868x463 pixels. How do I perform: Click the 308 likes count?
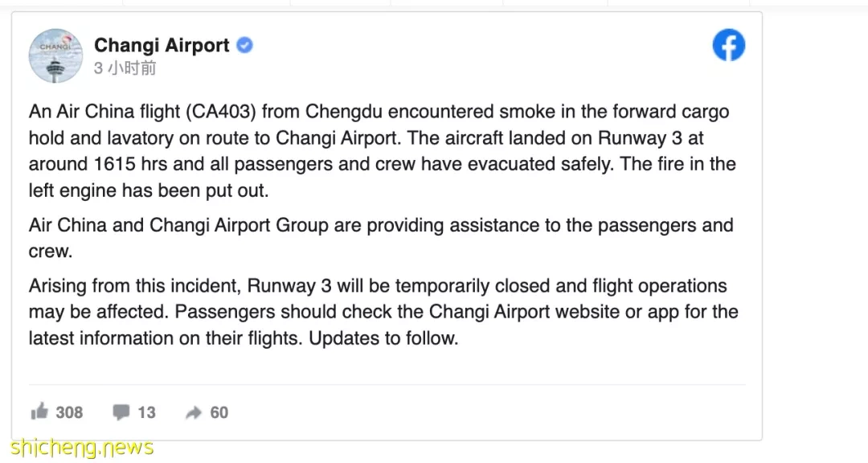69,412
